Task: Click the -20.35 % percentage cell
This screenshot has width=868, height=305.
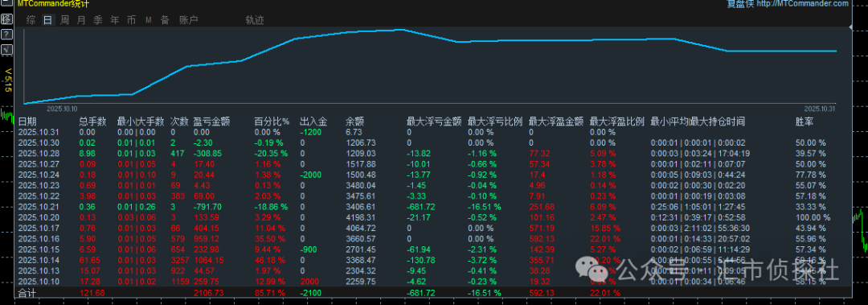Action: (272, 153)
